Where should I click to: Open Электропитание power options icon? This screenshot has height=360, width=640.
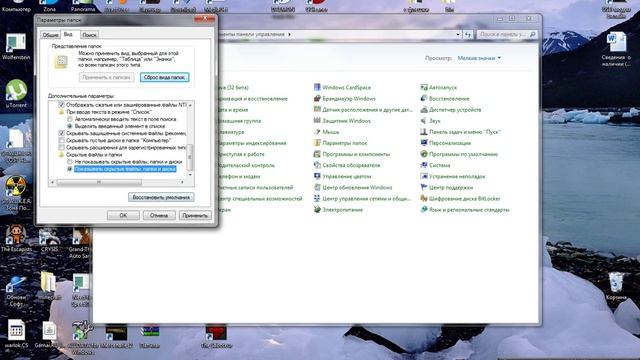pyautogui.click(x=317, y=209)
